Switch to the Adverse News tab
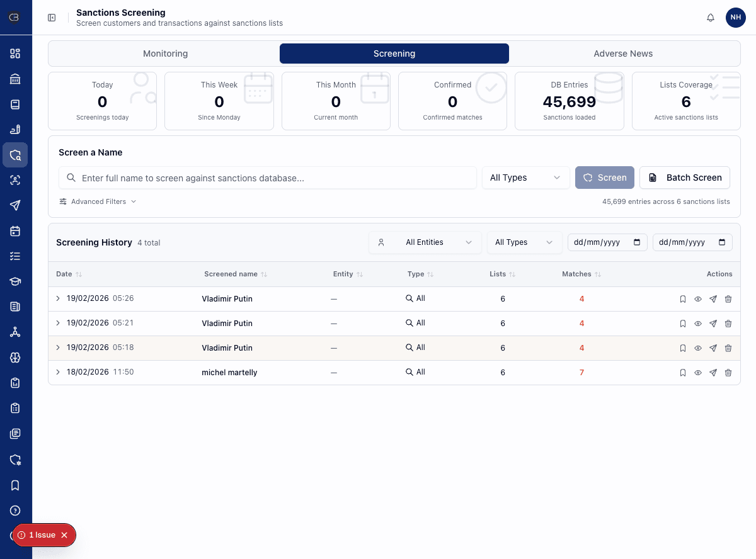The height and width of the screenshot is (559, 756). 622,54
